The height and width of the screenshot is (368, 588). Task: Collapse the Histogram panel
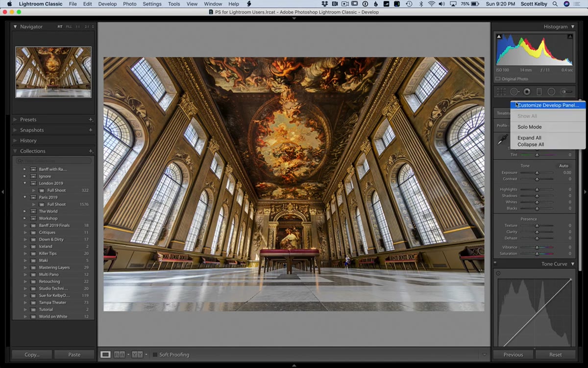point(572,26)
